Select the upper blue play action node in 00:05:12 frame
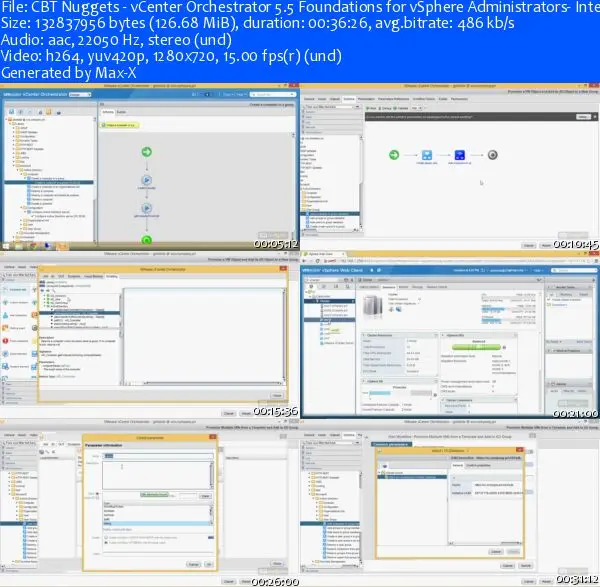Screen dimensions: 600x587 (147, 180)
